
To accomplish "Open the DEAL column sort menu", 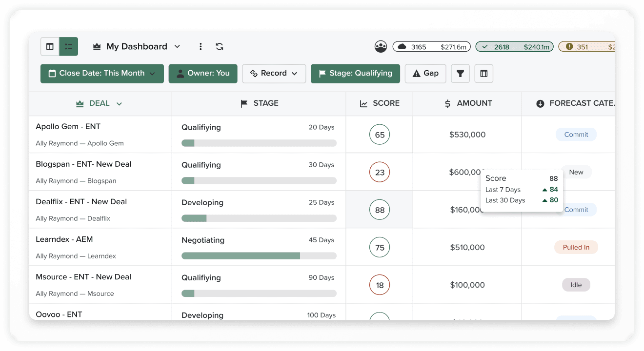I will (99, 103).
